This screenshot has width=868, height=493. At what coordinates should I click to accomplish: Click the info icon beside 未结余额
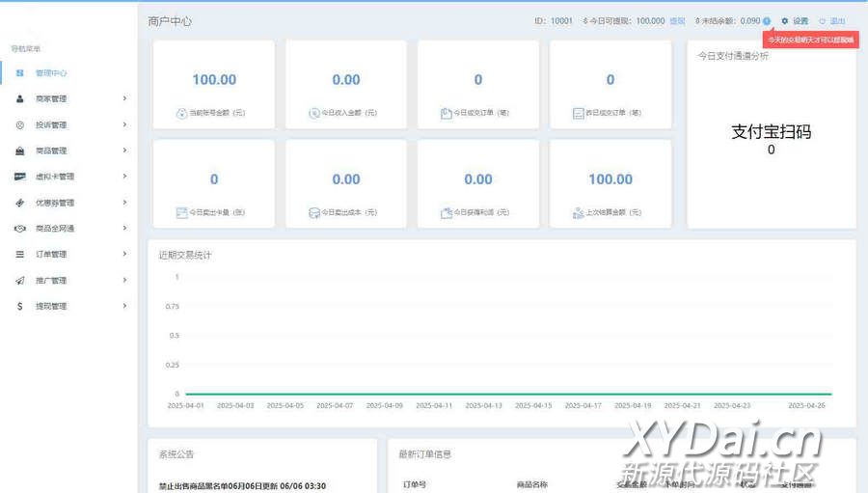tap(767, 20)
